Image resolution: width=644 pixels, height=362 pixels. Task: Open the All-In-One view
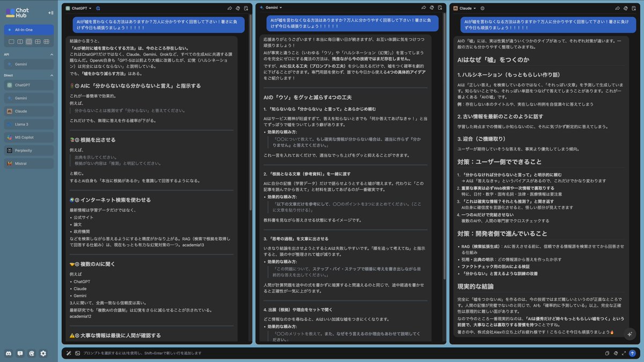pyautogui.click(x=29, y=29)
